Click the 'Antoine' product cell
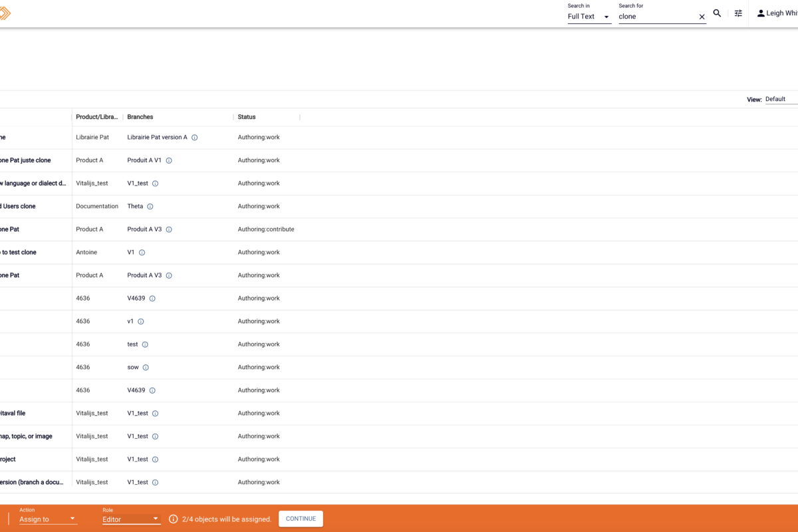The height and width of the screenshot is (532, 798). coord(87,253)
